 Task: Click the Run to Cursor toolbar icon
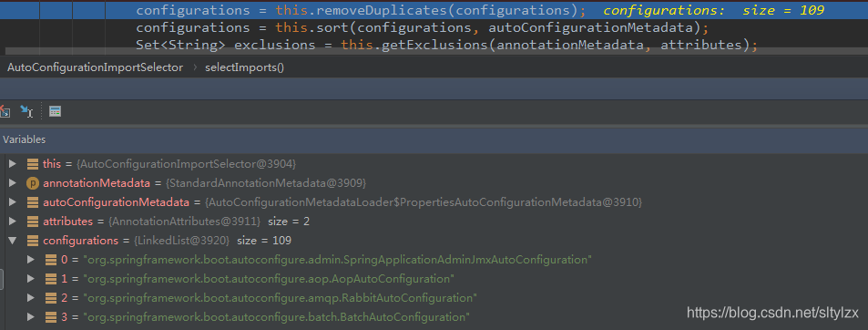26,111
